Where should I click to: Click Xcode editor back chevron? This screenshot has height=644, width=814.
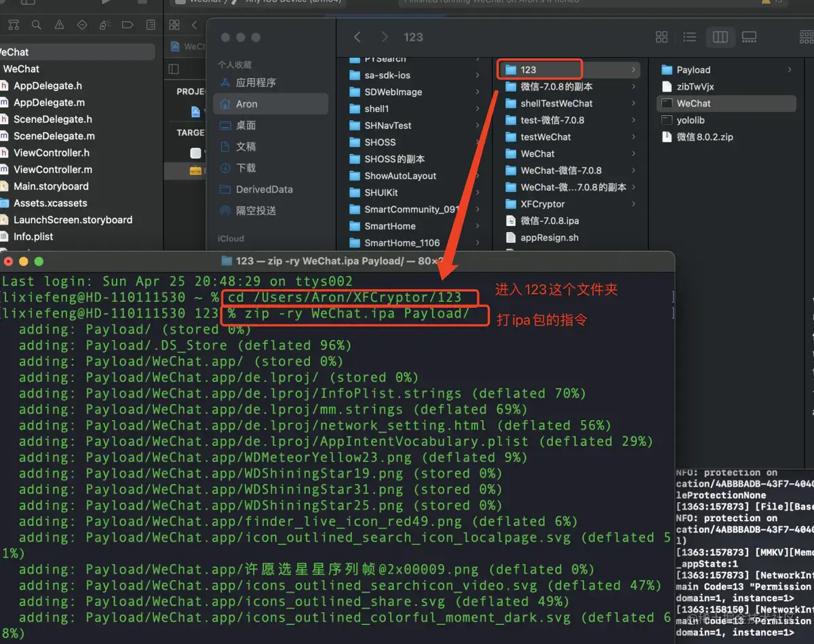195,25
